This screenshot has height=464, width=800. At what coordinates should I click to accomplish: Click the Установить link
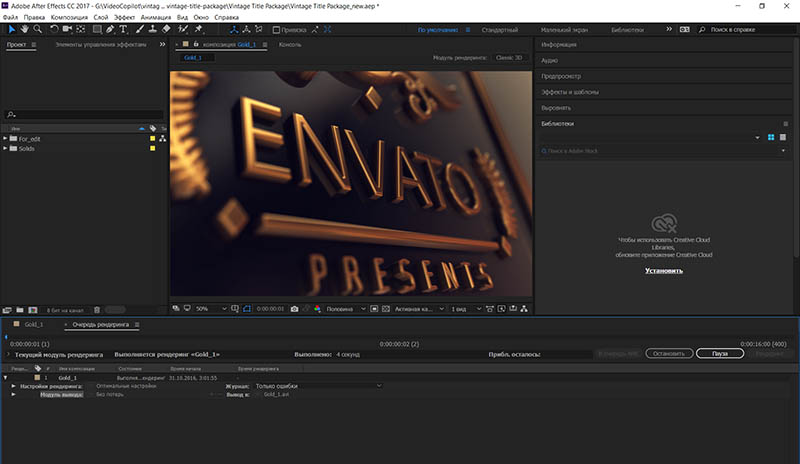coord(663,271)
